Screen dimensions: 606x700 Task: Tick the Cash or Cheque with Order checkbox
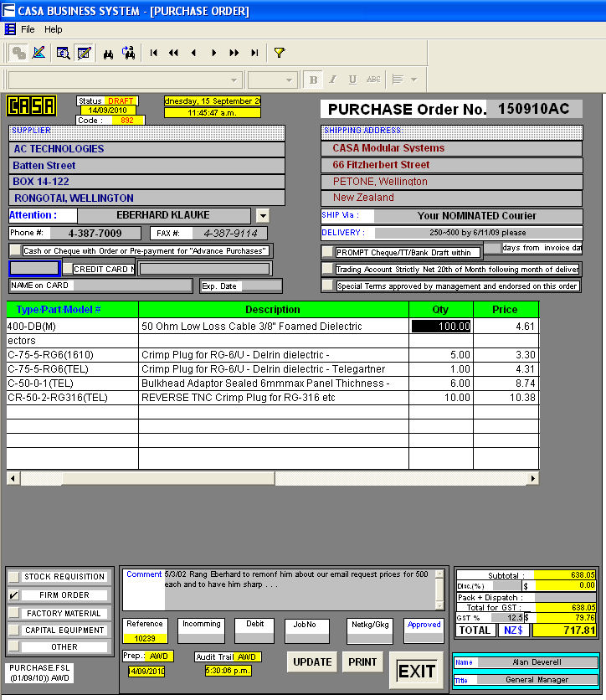(15, 250)
